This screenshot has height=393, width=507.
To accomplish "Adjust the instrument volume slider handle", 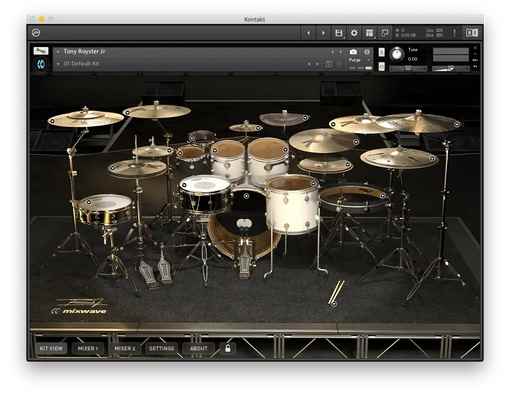I will click(x=451, y=68).
